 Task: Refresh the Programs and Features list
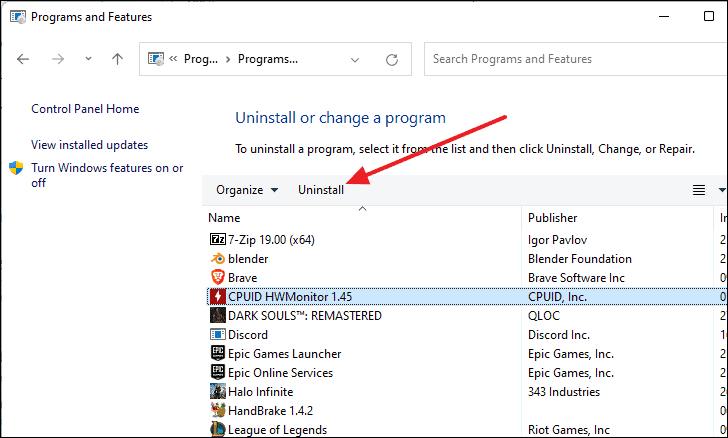[392, 59]
